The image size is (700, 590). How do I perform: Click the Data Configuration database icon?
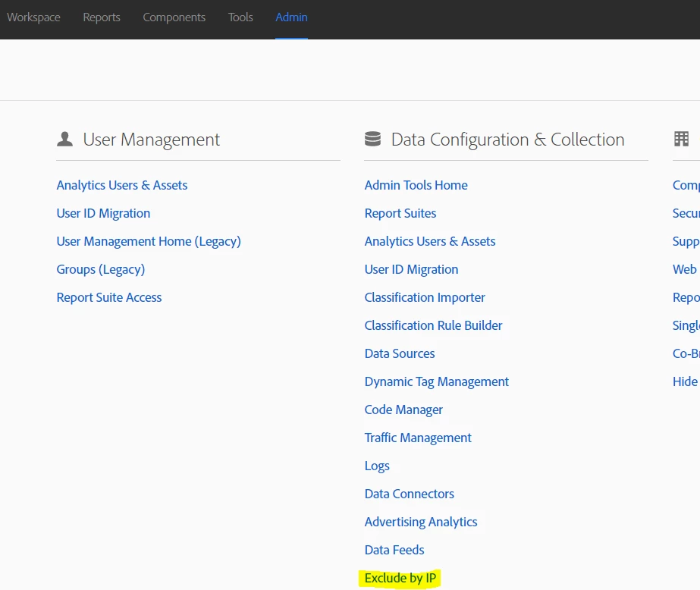click(372, 139)
